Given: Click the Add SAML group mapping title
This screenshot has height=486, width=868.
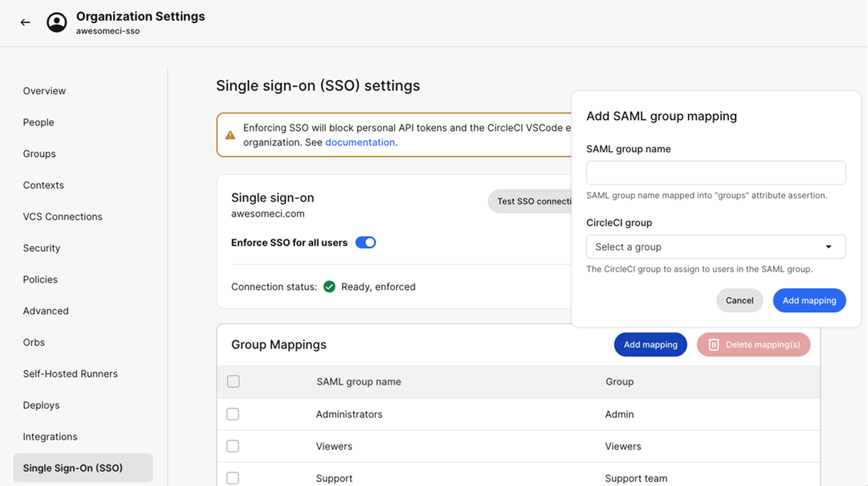Looking at the screenshot, I should [661, 116].
